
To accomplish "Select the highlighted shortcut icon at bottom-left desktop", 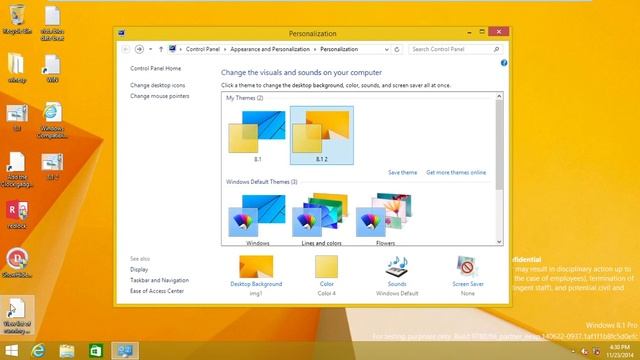I will coord(17,316).
